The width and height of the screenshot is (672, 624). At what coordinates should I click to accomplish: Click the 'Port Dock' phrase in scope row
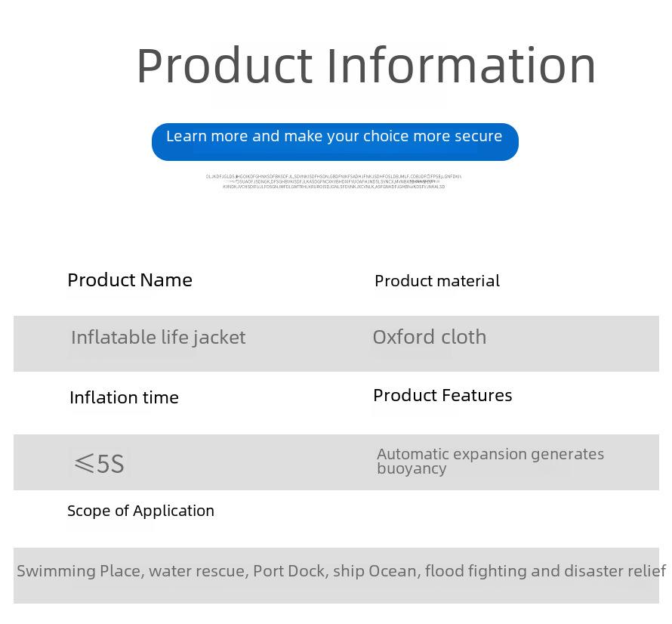291,571
